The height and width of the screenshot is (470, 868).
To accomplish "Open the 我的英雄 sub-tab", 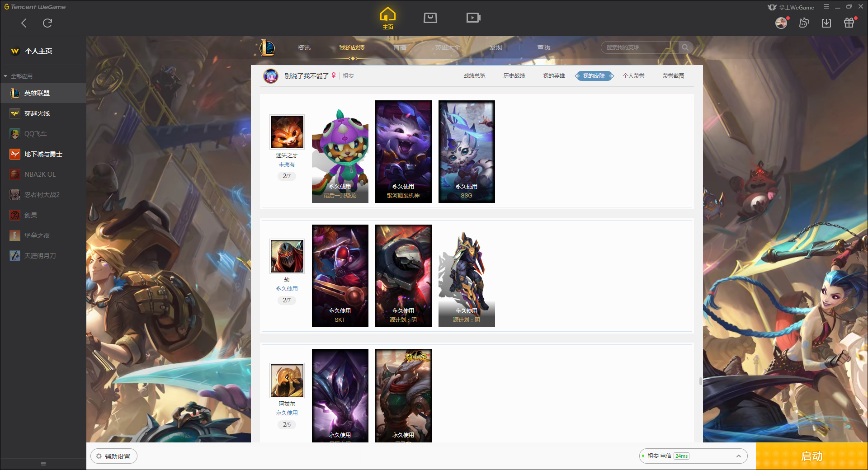I will tap(554, 76).
